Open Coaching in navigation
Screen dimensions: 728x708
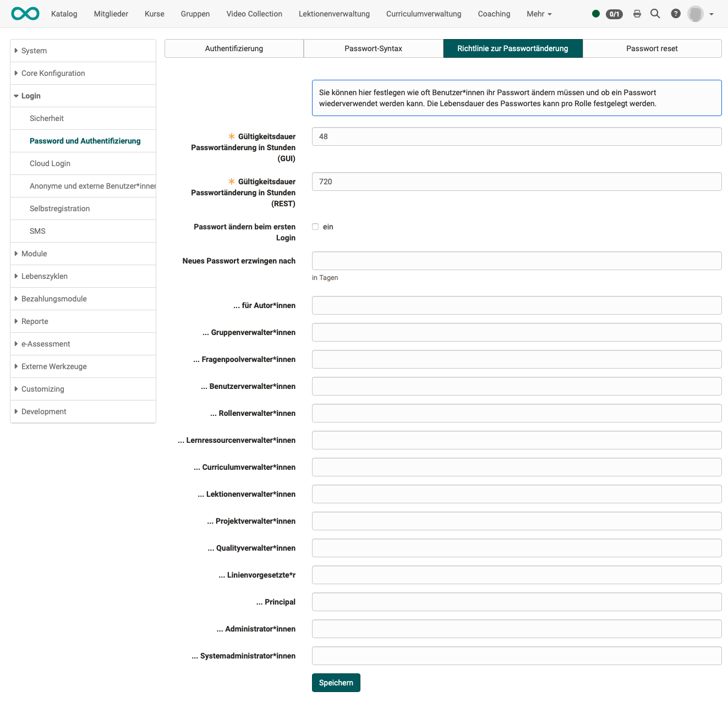[x=494, y=14]
